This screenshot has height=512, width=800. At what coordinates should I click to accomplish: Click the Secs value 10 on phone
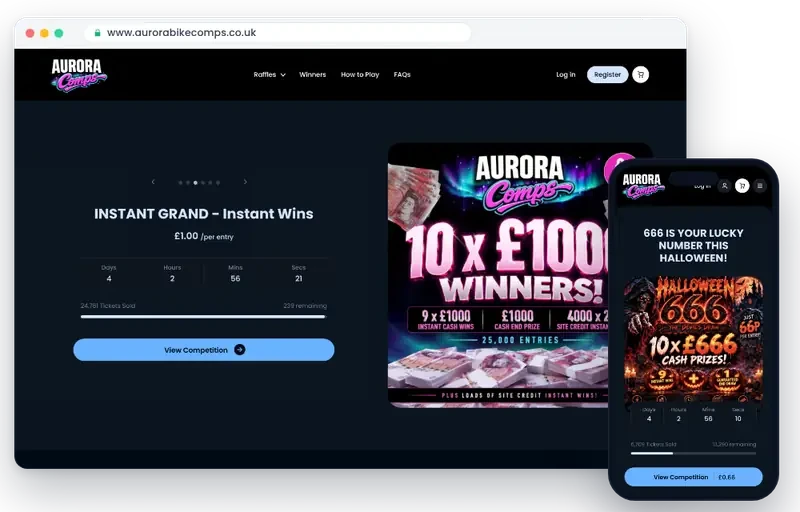(x=738, y=419)
